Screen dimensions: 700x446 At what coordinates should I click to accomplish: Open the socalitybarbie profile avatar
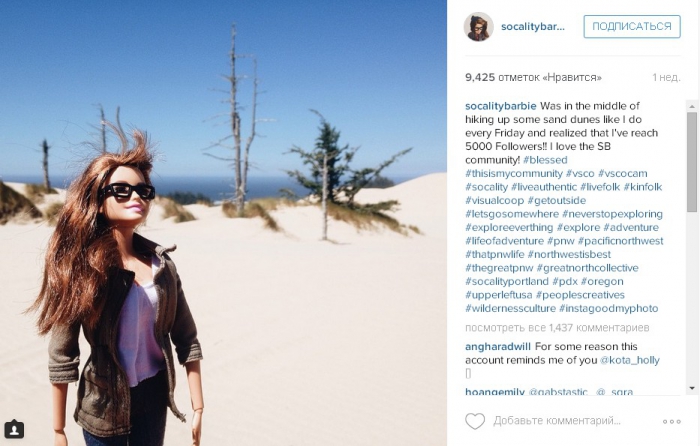[x=479, y=27]
